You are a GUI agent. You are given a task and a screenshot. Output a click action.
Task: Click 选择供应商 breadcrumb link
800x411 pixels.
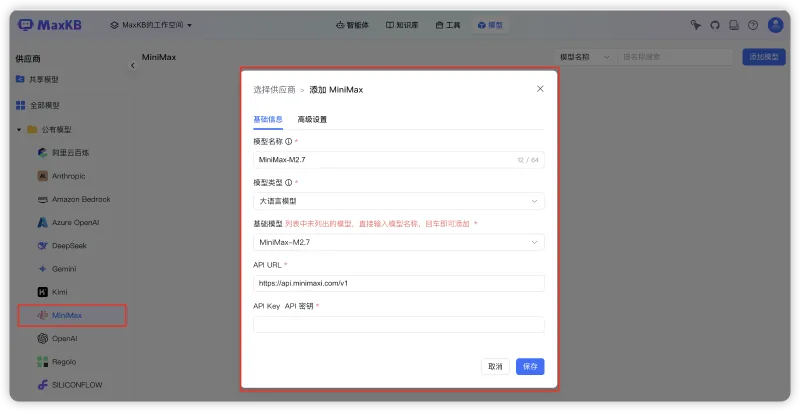(x=274, y=90)
